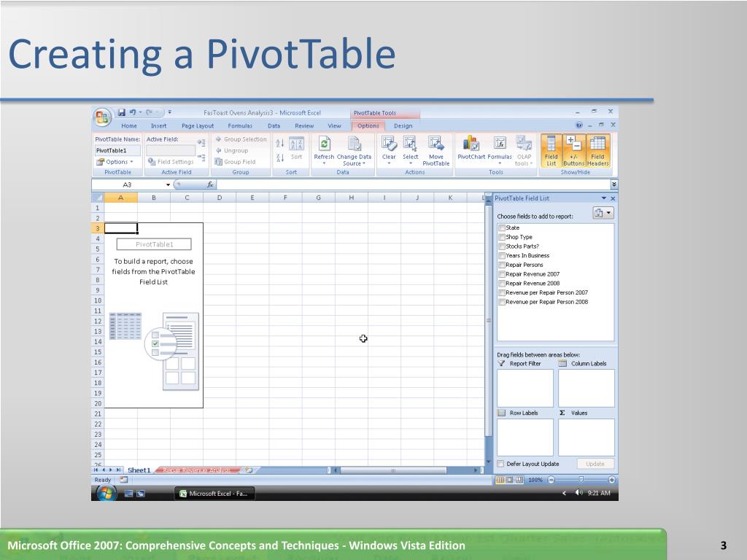
Task: Check the Repair Revenue 2008 field
Action: pyautogui.click(x=502, y=284)
